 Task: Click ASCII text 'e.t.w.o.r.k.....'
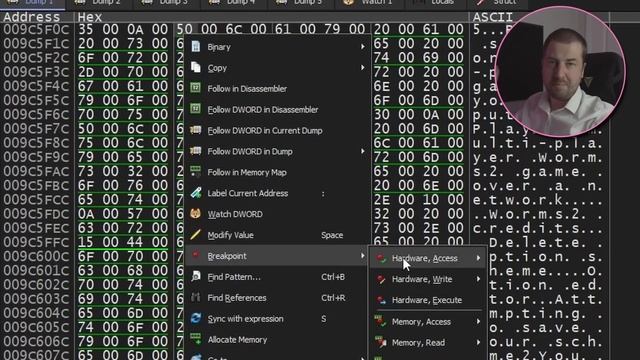click(x=538, y=200)
